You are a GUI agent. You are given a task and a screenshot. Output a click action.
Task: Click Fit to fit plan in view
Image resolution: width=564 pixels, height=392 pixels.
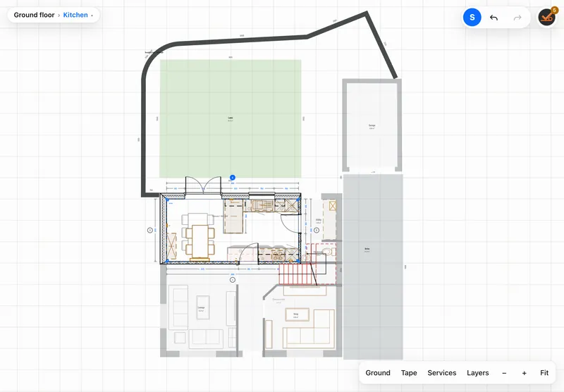point(544,373)
